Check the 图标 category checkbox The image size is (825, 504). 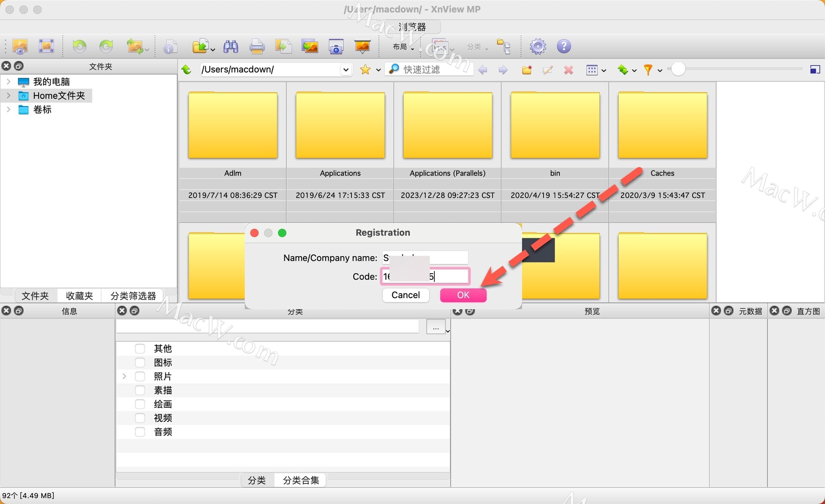pyautogui.click(x=140, y=363)
